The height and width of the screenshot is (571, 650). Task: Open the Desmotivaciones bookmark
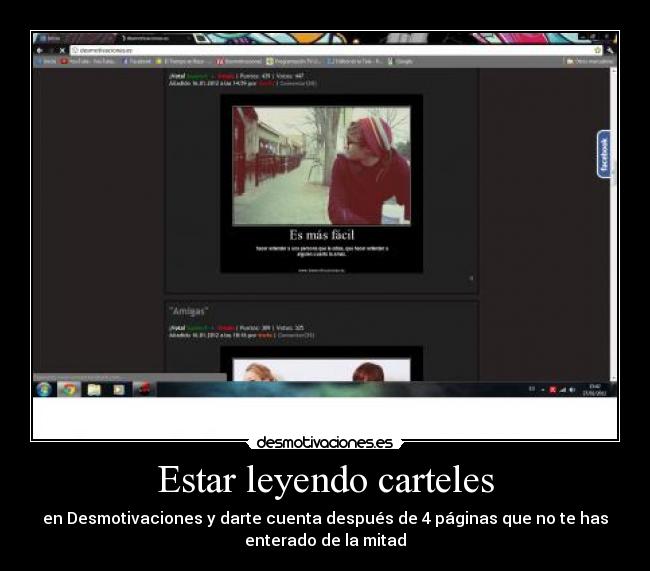[x=239, y=61]
